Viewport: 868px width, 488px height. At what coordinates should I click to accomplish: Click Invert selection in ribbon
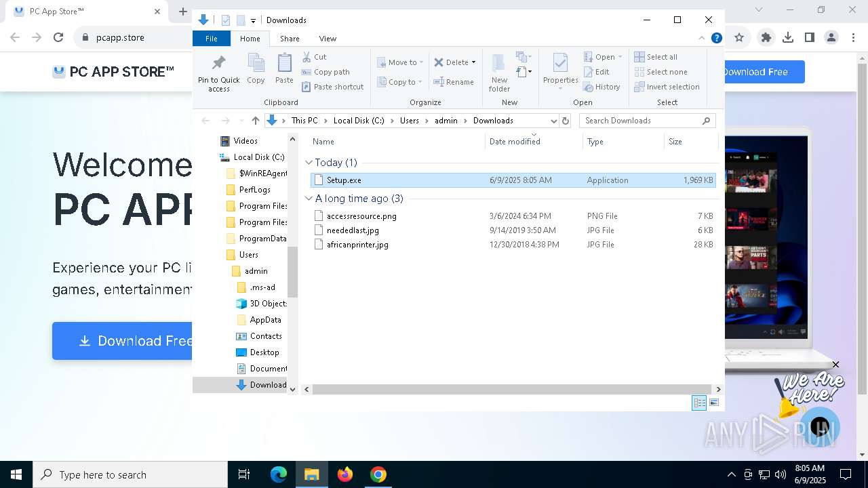pos(667,87)
